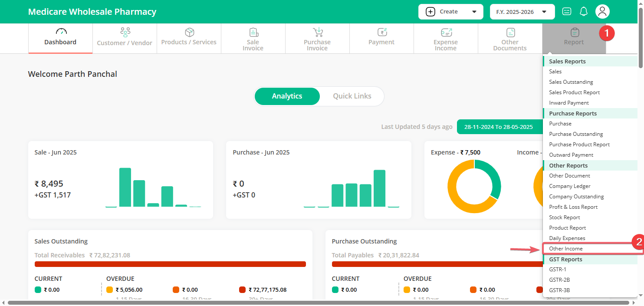Click the Purchase Reports section header
The width and height of the screenshot is (644, 306).
click(x=591, y=113)
